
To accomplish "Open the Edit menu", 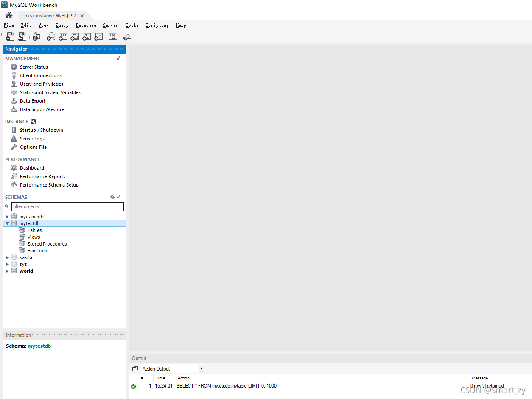I will [x=26, y=25].
